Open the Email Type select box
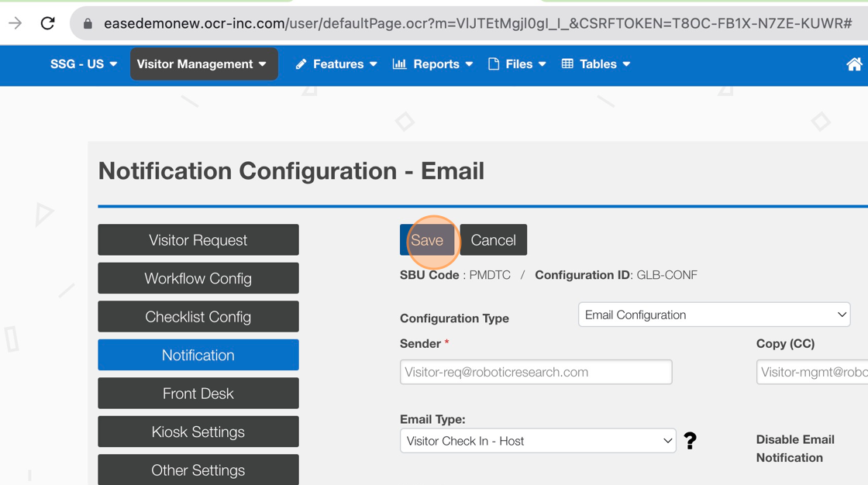The width and height of the screenshot is (868, 485). (537, 441)
